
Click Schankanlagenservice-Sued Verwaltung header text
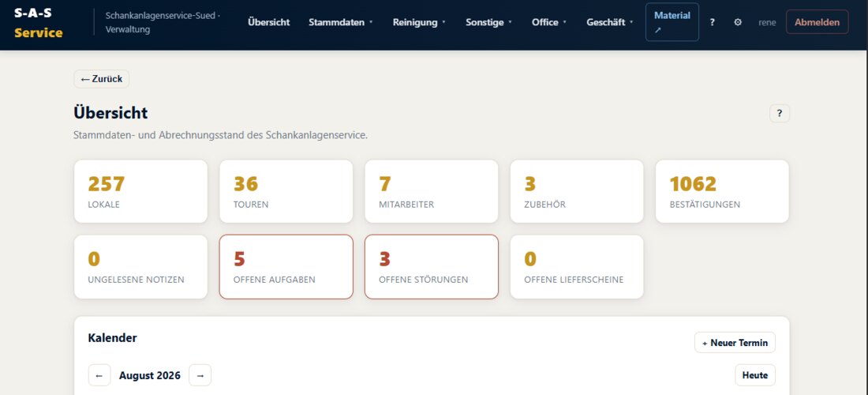tap(163, 22)
